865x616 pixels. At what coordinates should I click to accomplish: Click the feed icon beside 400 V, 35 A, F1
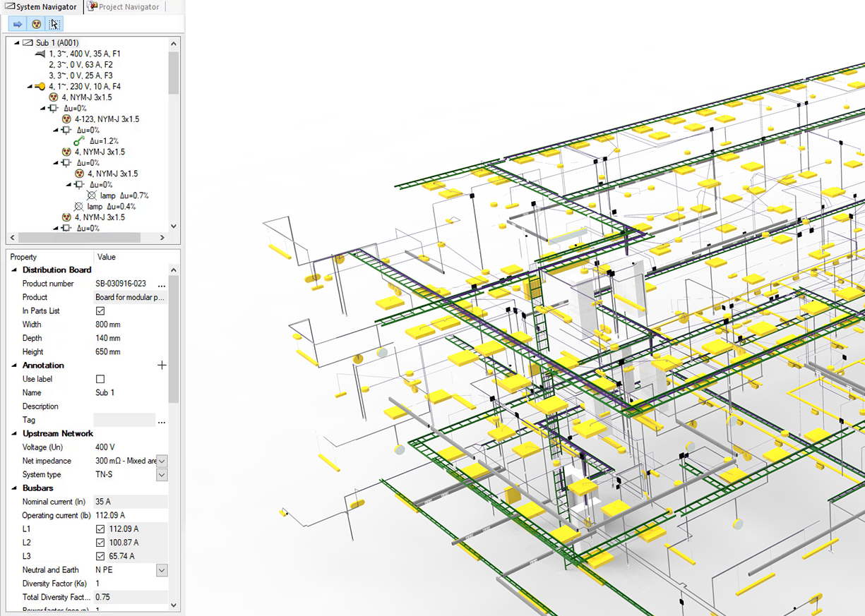tap(40, 54)
